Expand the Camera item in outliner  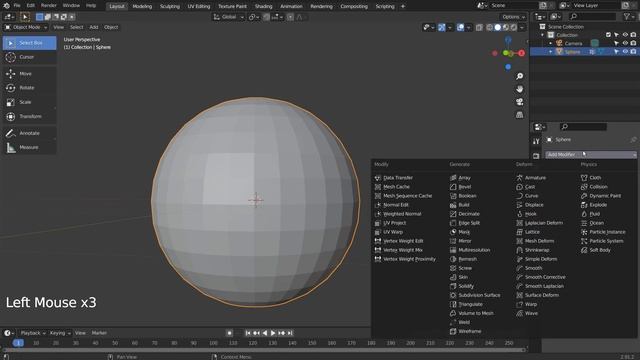tap(551, 43)
